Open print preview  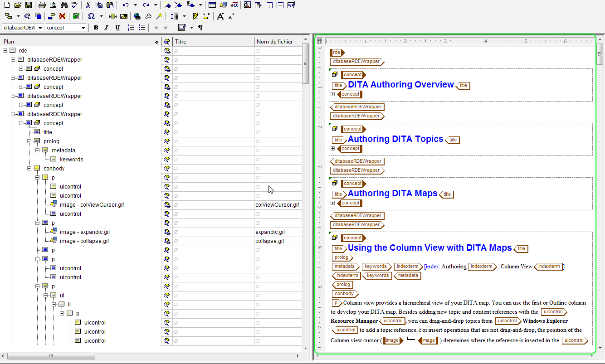click(x=53, y=5)
